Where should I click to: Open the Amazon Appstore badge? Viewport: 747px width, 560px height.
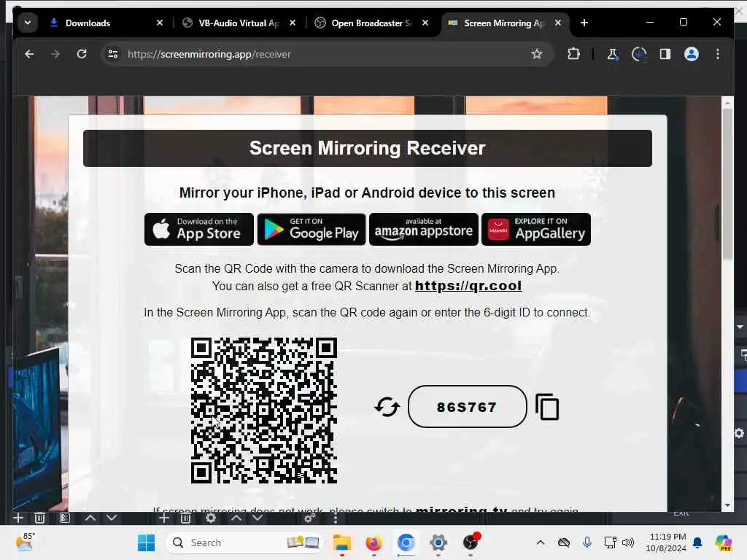point(424,230)
